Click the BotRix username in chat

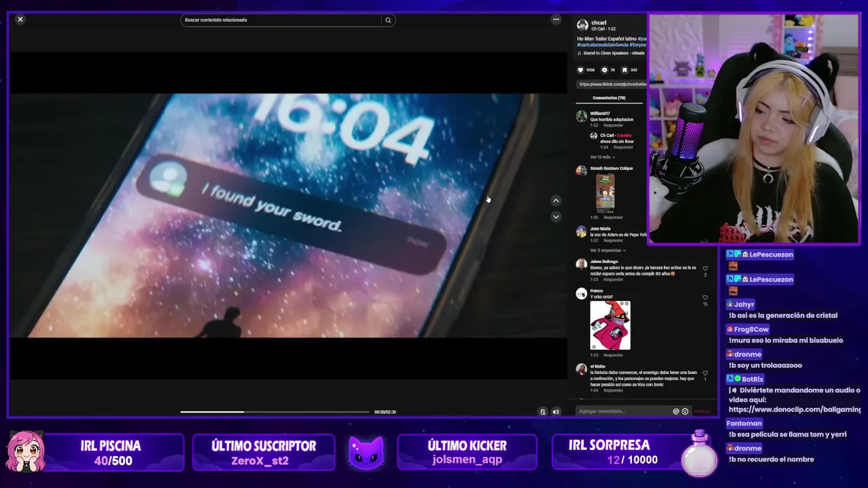coord(753,379)
